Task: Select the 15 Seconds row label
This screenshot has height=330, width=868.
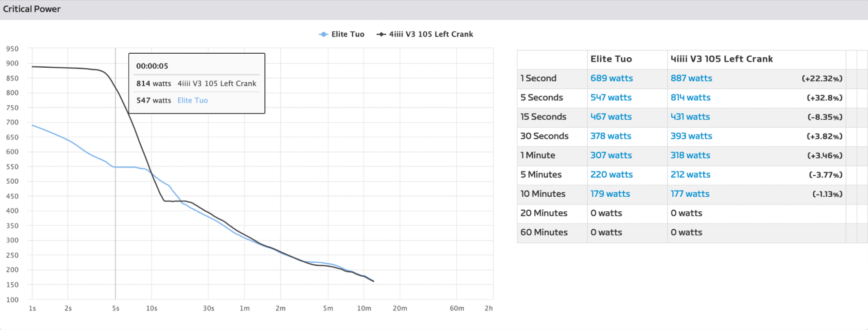Action: coord(543,117)
